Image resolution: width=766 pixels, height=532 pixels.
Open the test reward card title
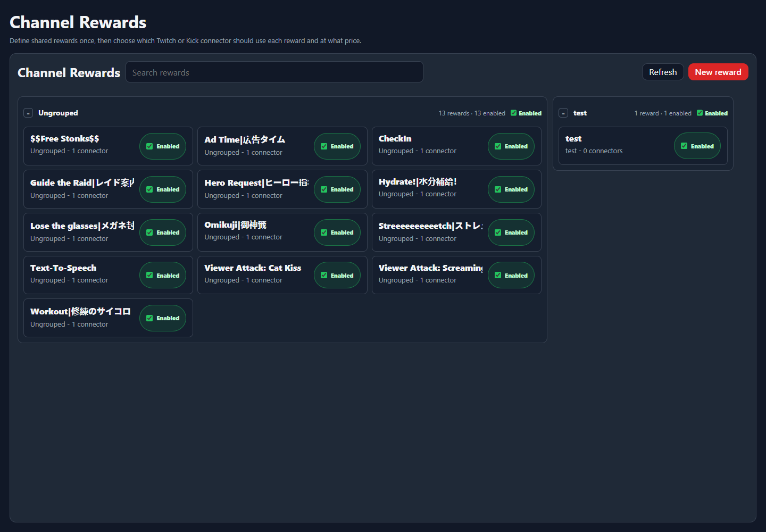pyautogui.click(x=573, y=138)
